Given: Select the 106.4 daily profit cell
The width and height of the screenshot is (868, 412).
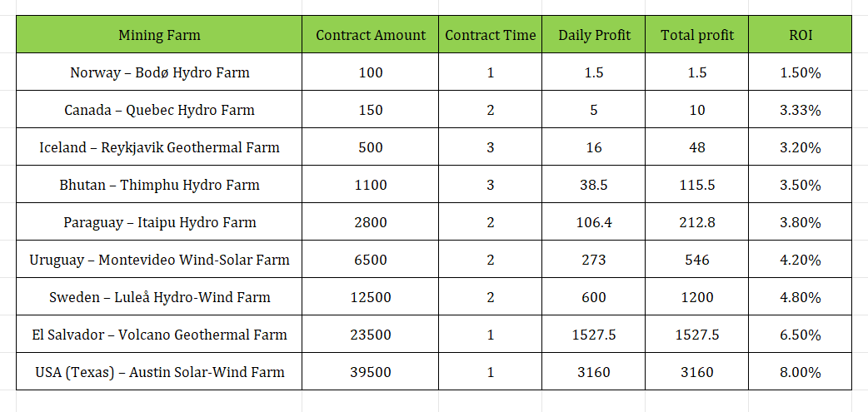Looking at the screenshot, I should click(594, 222).
